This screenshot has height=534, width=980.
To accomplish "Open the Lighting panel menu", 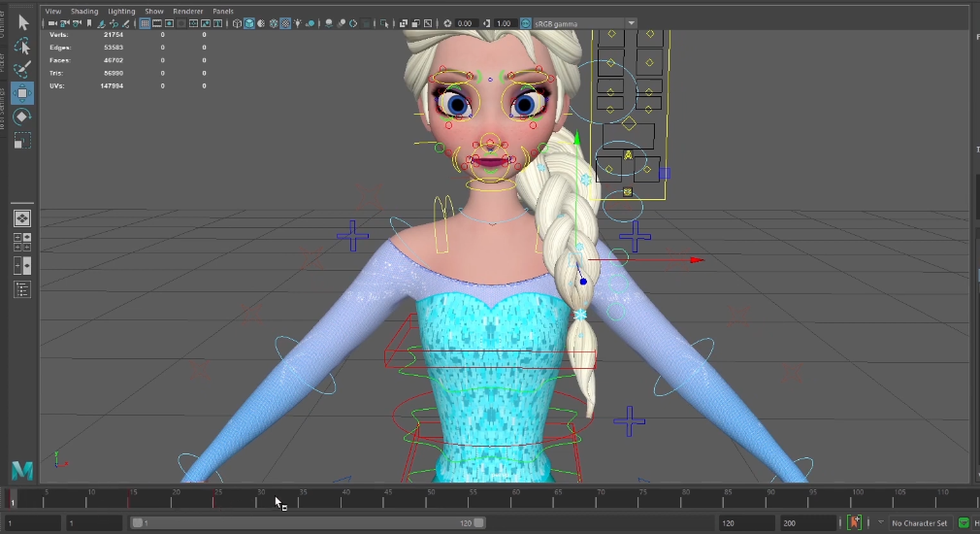I will pos(121,12).
